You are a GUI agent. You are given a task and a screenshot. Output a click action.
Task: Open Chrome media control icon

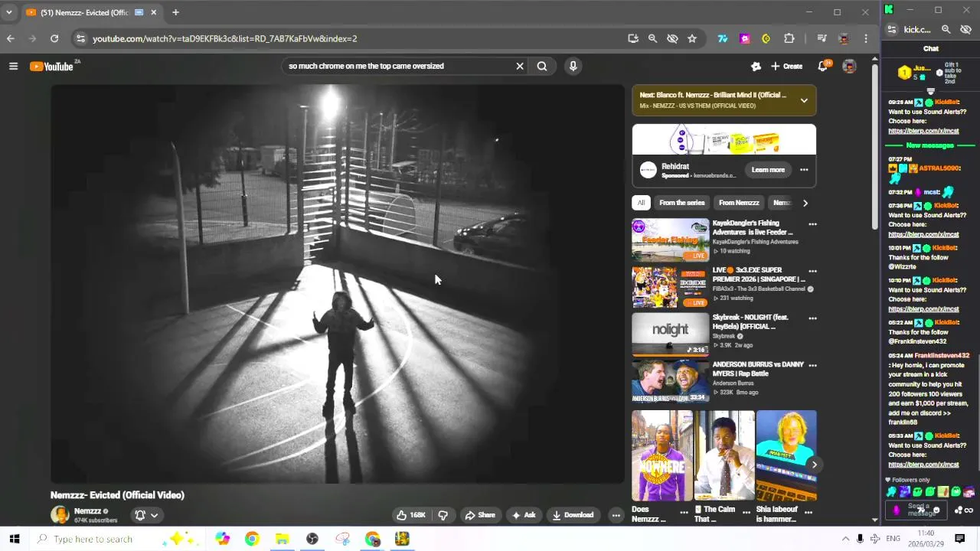tap(822, 38)
